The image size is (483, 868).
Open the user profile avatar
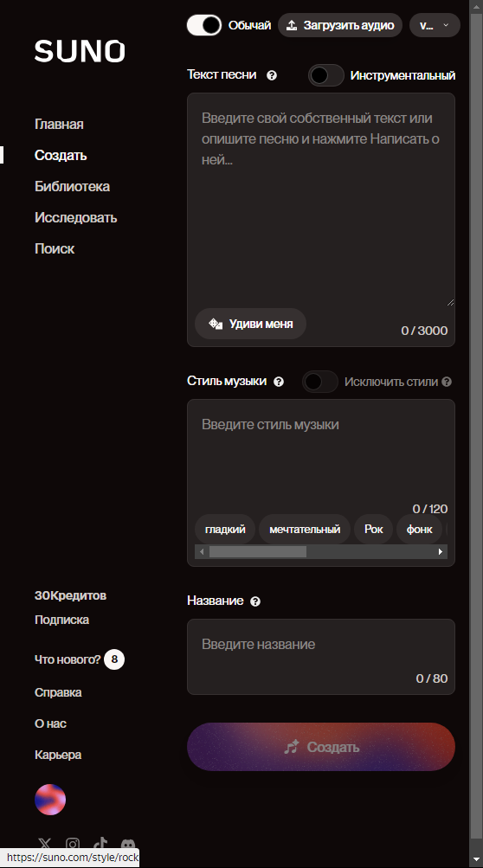(x=50, y=800)
